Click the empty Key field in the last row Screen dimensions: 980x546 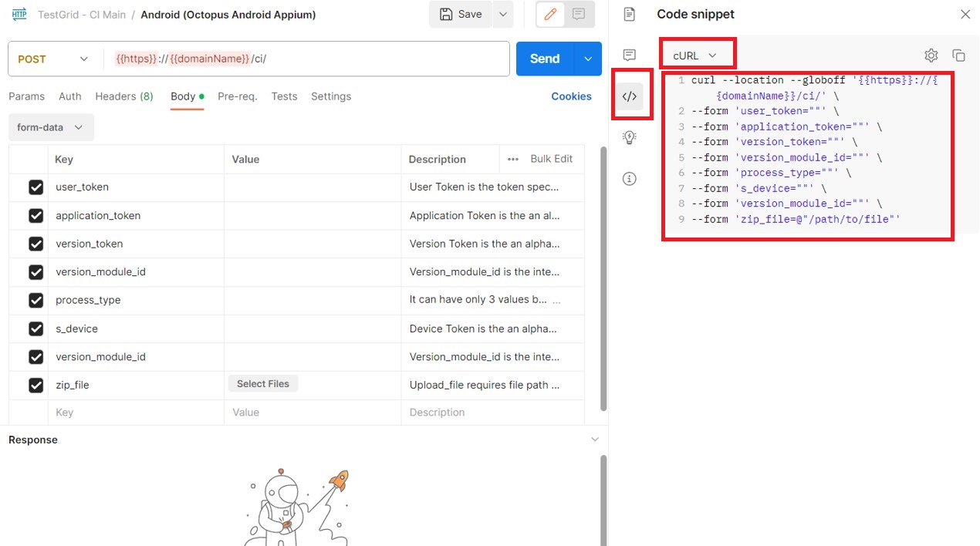click(136, 413)
